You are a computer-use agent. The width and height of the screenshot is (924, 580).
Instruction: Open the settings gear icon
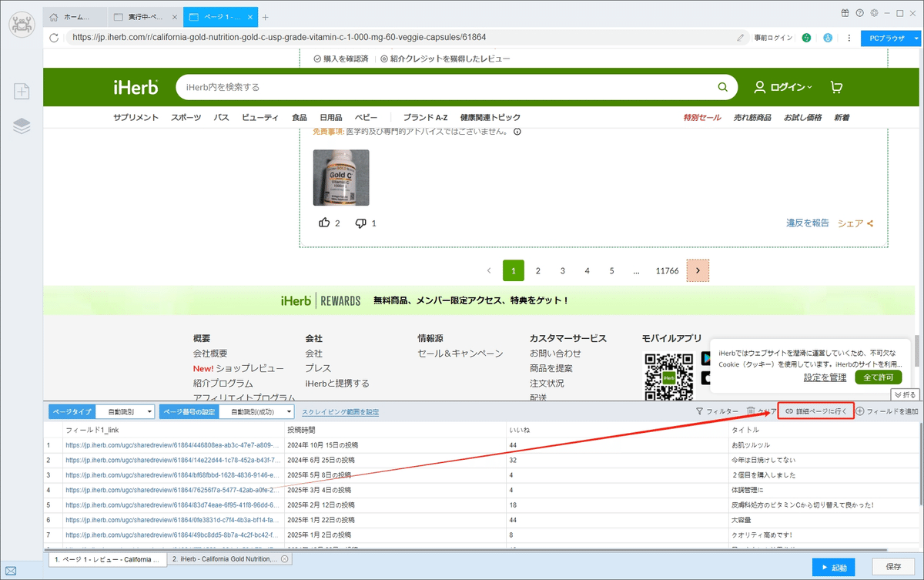point(874,13)
